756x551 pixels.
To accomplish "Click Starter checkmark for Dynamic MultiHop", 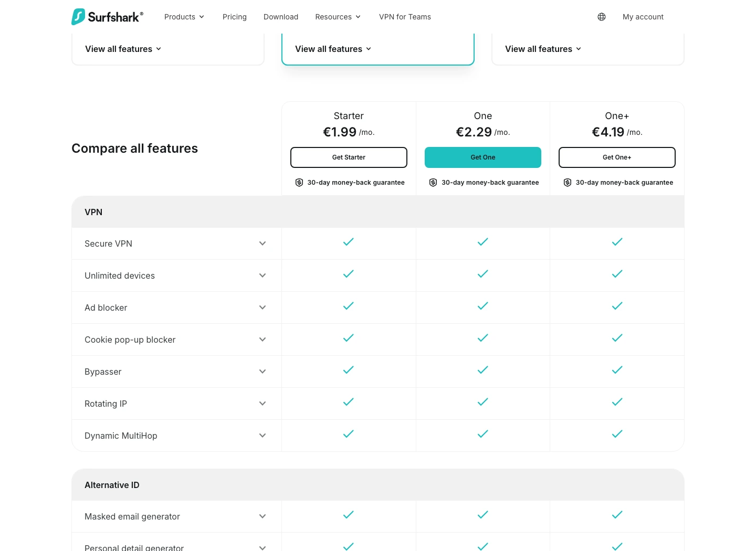I will click(x=349, y=434).
